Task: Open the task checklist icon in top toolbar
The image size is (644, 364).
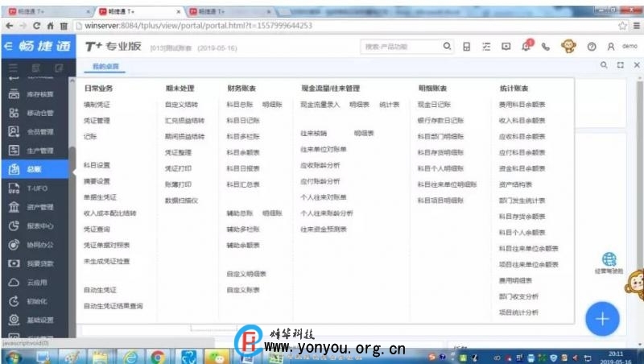Action: pyautogui.click(x=486, y=47)
